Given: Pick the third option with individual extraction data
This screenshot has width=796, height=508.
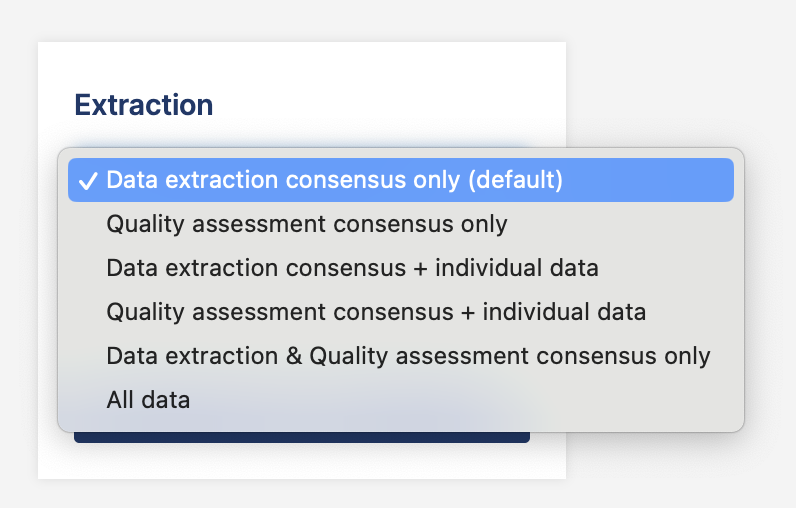Looking at the screenshot, I should coord(352,268).
